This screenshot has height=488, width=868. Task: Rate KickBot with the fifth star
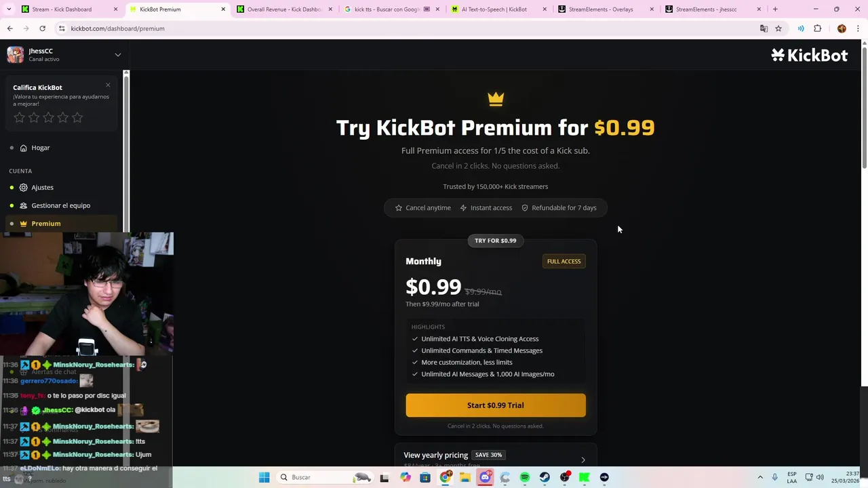[77, 118]
